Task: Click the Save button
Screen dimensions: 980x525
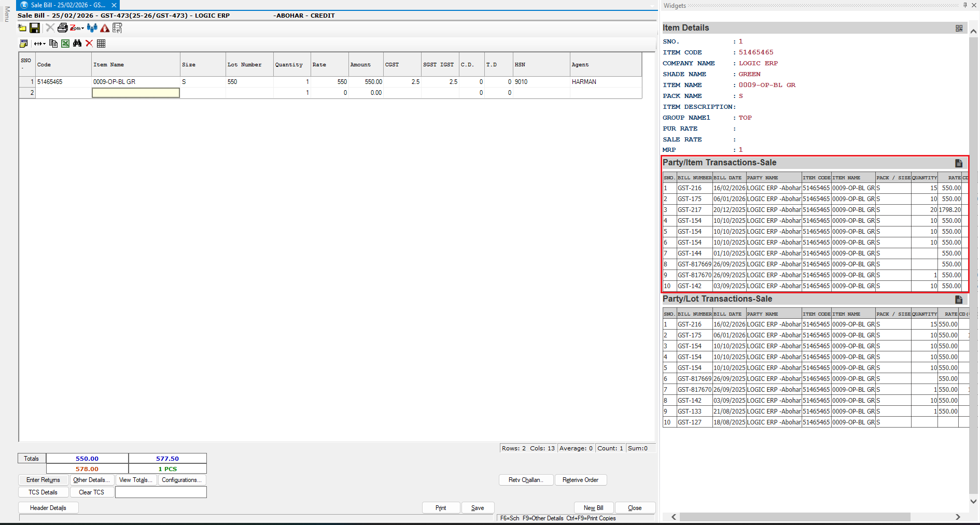Action: pyautogui.click(x=478, y=508)
